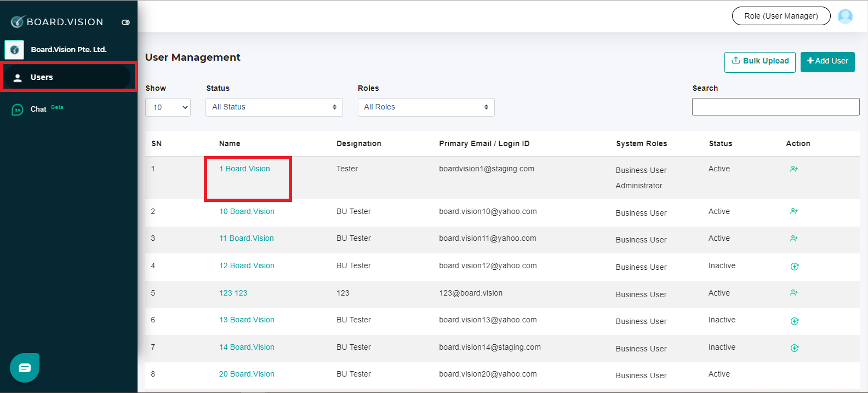This screenshot has width=868, height=393.
Task: Click Inactive status of 14 Board.Vision
Action: (x=722, y=347)
